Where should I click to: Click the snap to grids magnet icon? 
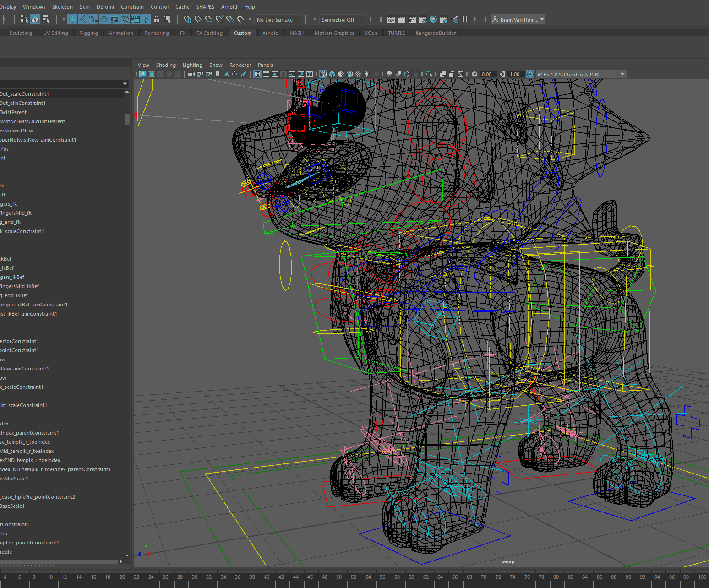click(187, 19)
